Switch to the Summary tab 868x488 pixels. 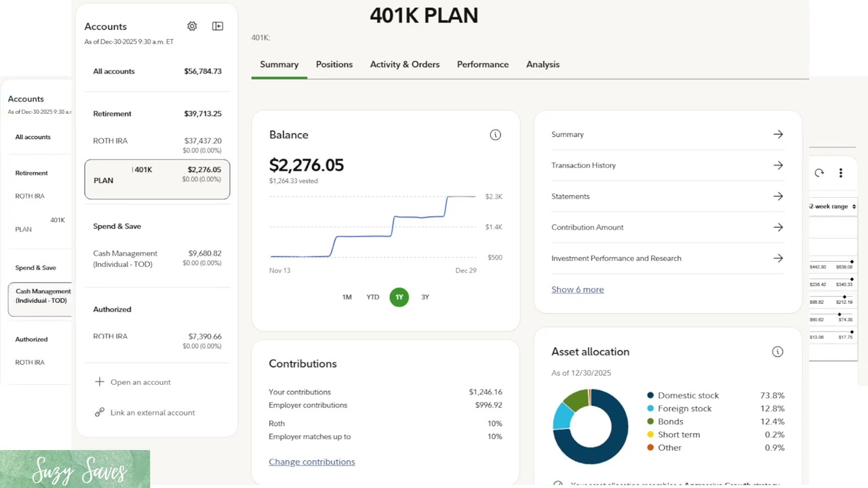(279, 64)
